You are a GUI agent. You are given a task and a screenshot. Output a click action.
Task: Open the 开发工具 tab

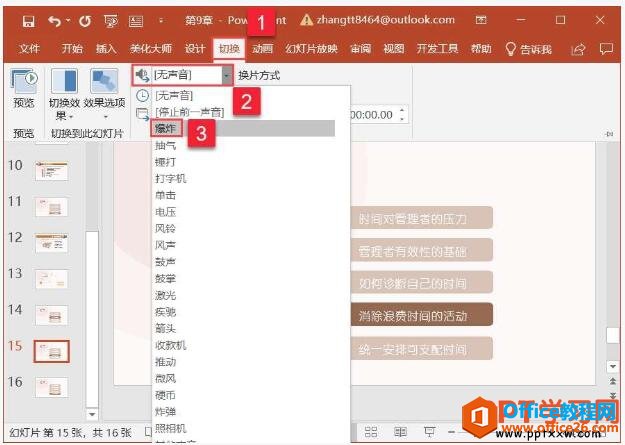coord(437,49)
